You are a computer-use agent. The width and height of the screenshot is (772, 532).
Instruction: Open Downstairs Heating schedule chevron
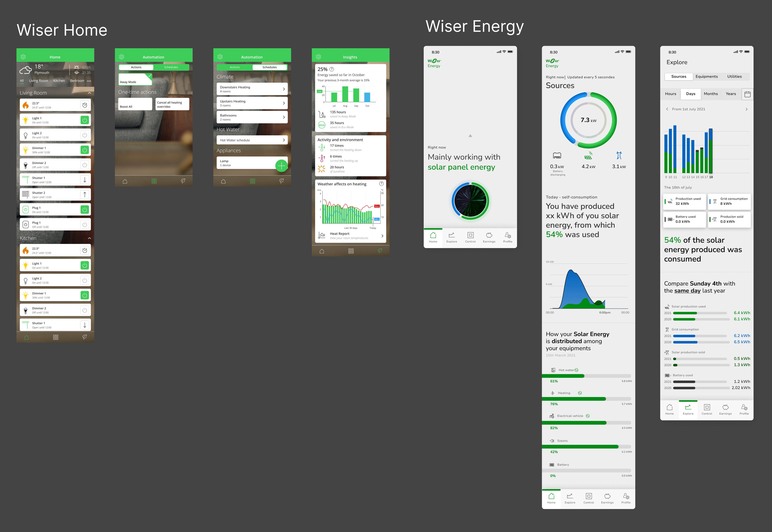pyautogui.click(x=283, y=89)
